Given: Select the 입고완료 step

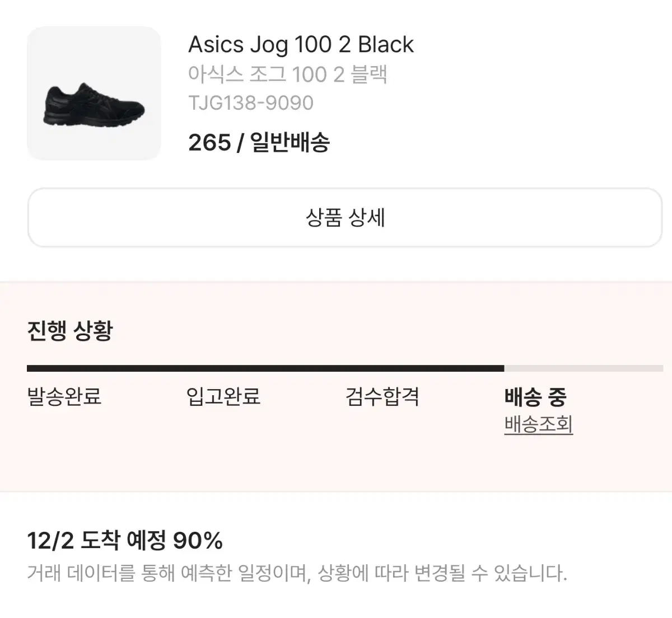Looking at the screenshot, I should [223, 397].
